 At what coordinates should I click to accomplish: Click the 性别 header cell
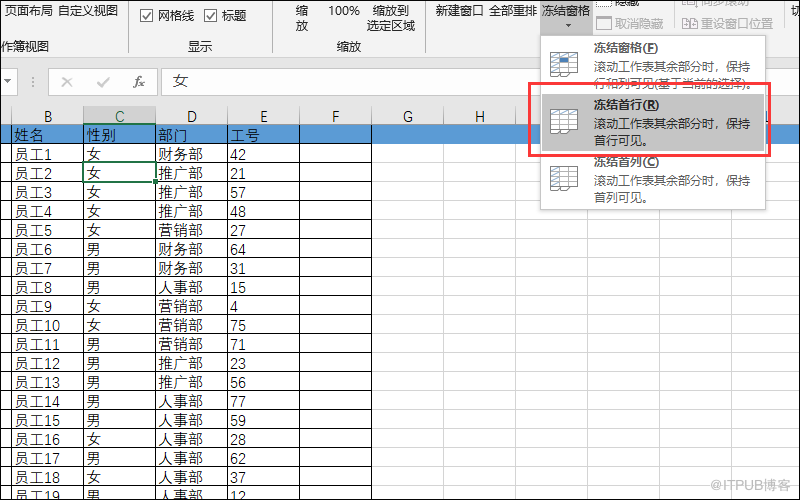119,135
